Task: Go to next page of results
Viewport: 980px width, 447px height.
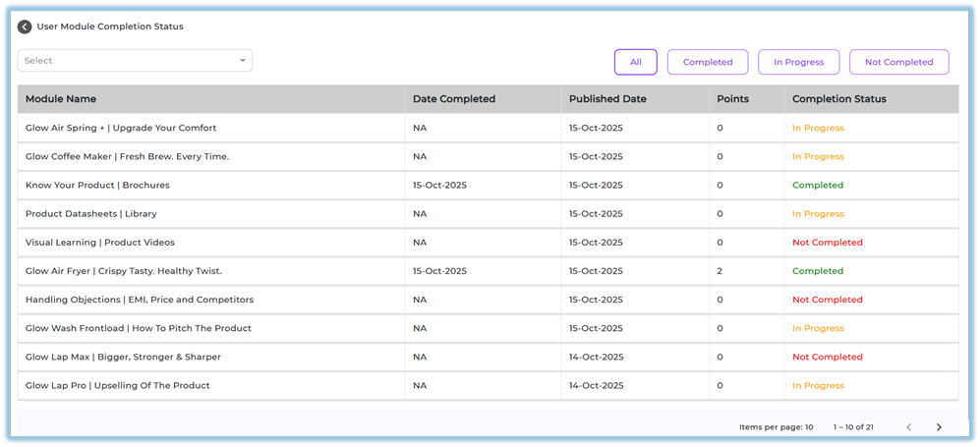Action: pos(939,427)
